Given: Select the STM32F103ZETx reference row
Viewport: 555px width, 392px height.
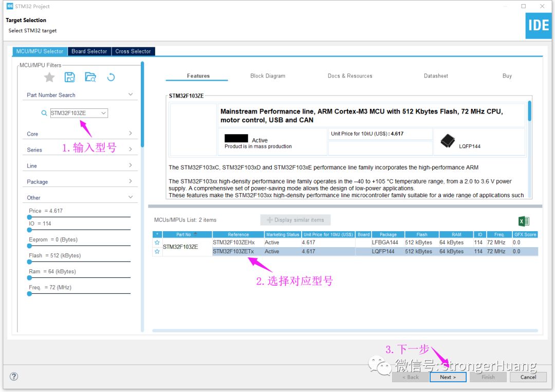Looking at the screenshot, I should click(375, 251).
